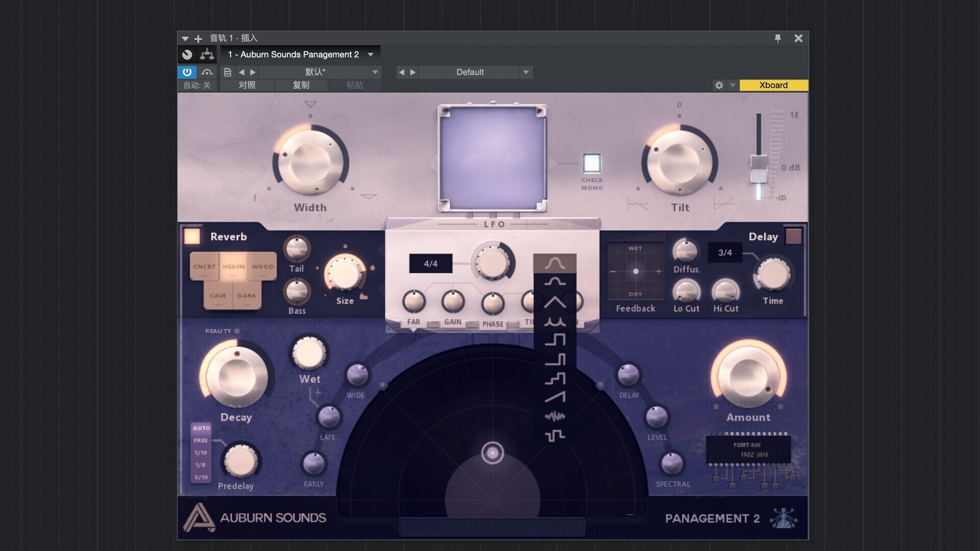This screenshot has height=551, width=980.
Task: Select the CNCRT reverb type
Action: click(204, 266)
